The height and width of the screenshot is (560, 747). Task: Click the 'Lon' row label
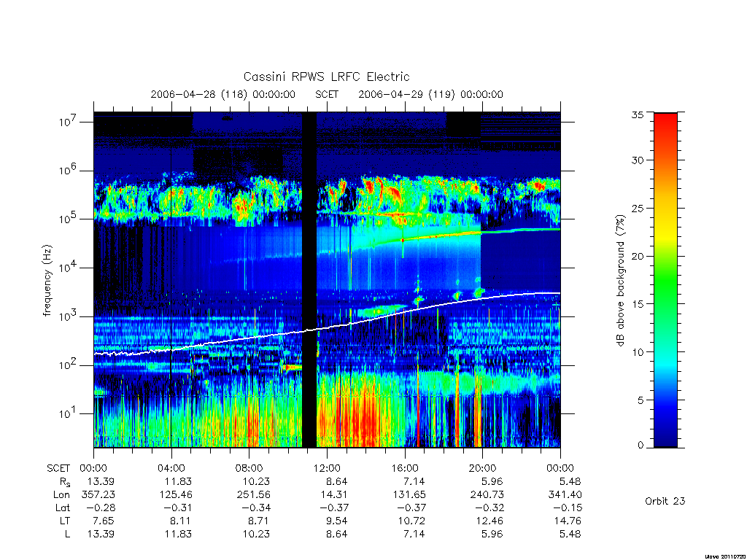pyautogui.click(x=61, y=495)
